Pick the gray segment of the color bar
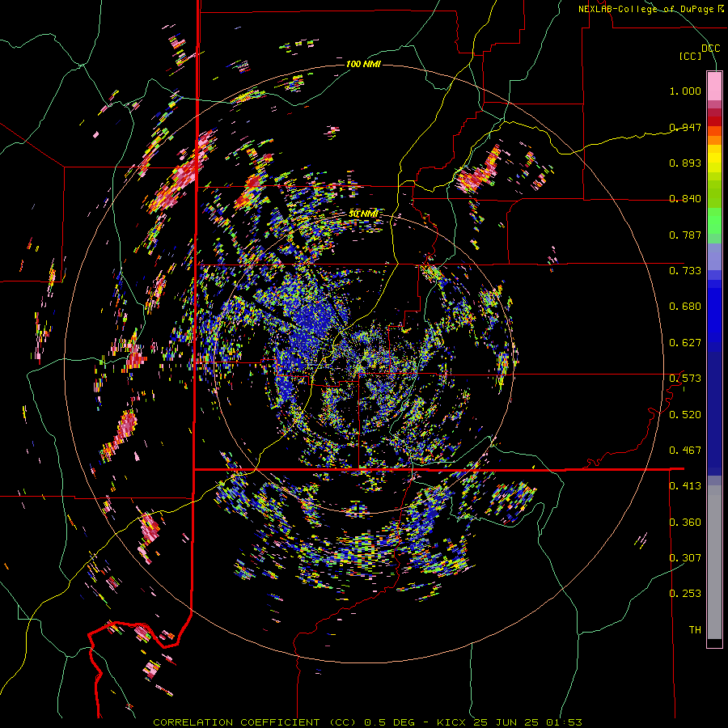728x728 pixels. [x=714, y=562]
